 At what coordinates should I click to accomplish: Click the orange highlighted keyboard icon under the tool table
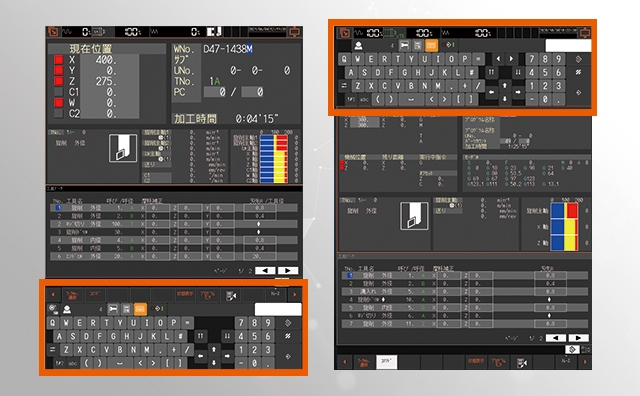point(140,309)
